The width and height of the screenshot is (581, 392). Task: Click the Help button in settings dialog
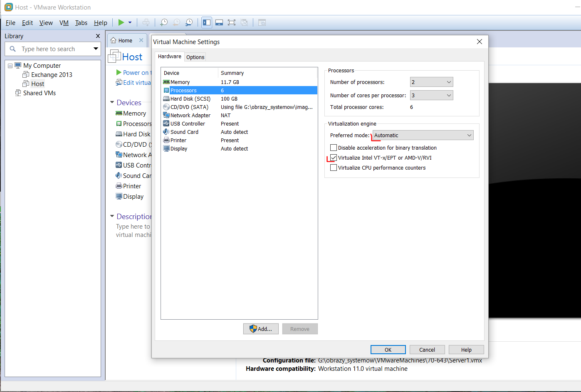click(466, 350)
